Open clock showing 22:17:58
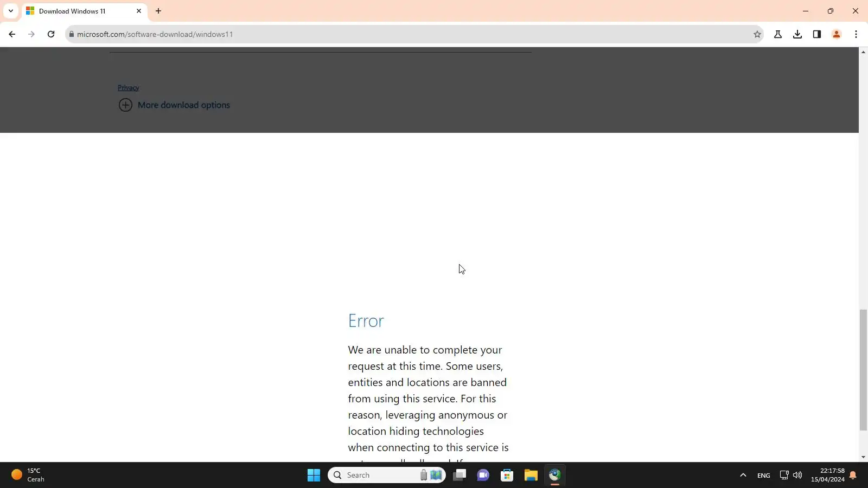 coord(827,475)
